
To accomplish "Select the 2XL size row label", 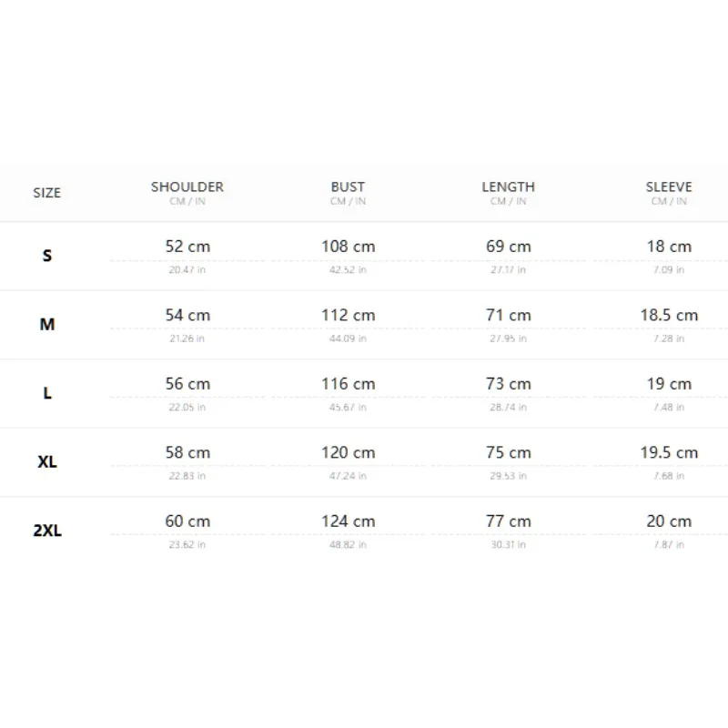I will (47, 531).
